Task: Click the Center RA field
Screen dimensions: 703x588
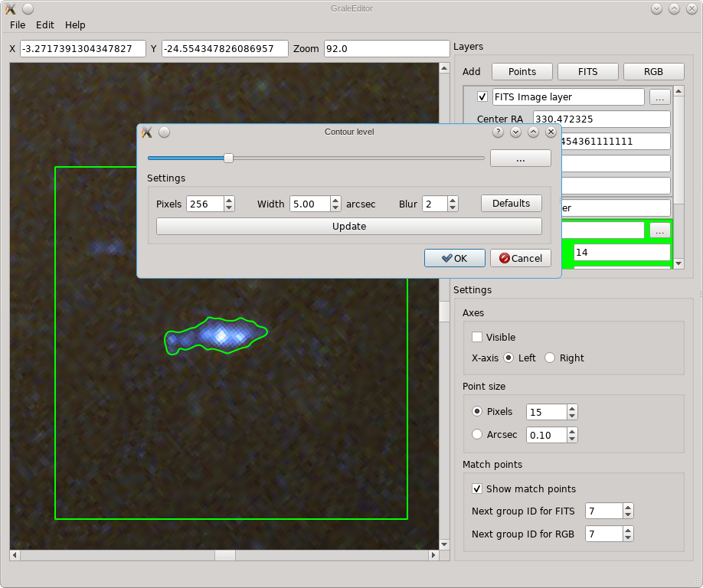Action: 602,119
